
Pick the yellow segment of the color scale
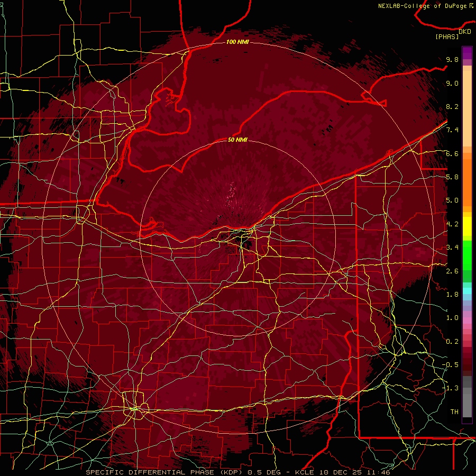click(467, 226)
